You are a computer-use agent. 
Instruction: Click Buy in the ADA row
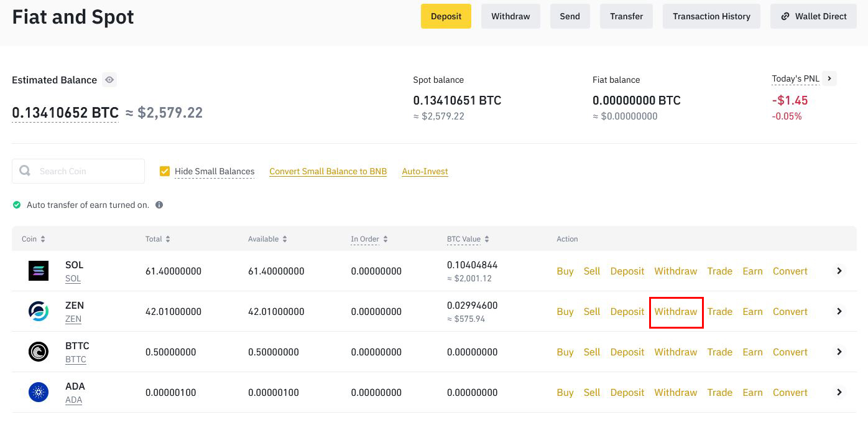pos(565,392)
